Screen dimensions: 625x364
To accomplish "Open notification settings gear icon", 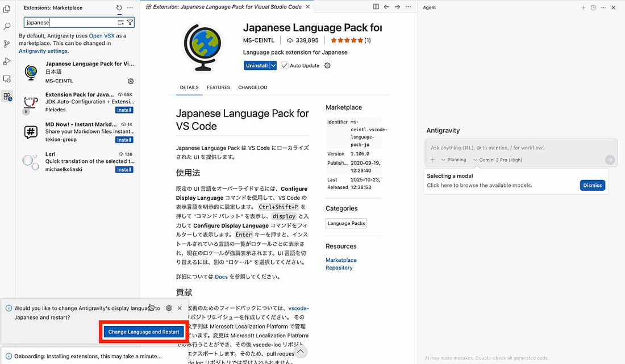I will tap(169, 308).
